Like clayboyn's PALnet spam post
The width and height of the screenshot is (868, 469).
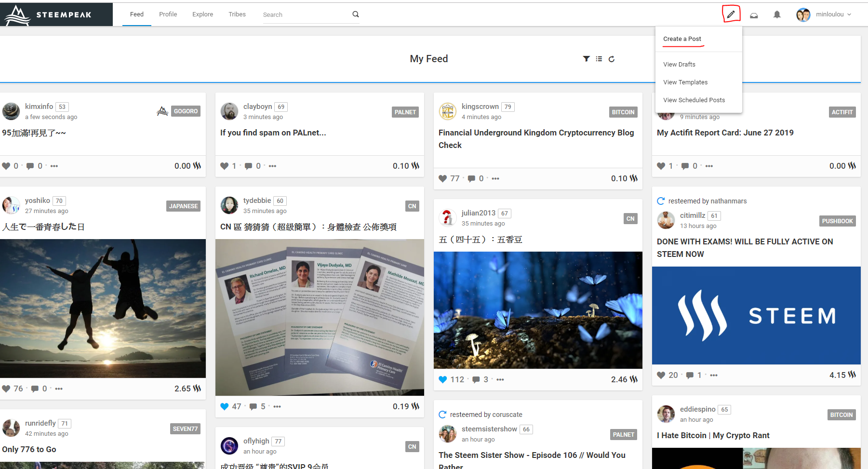point(225,166)
